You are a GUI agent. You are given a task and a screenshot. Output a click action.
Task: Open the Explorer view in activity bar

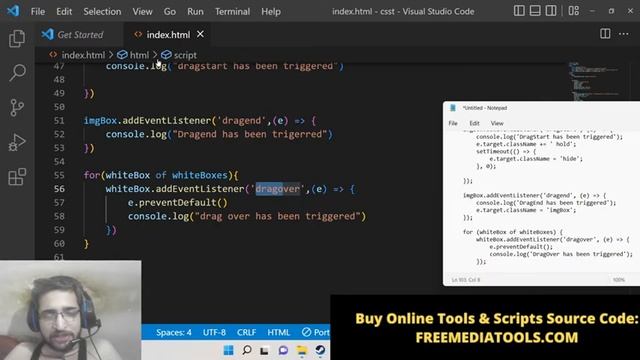click(x=17, y=38)
